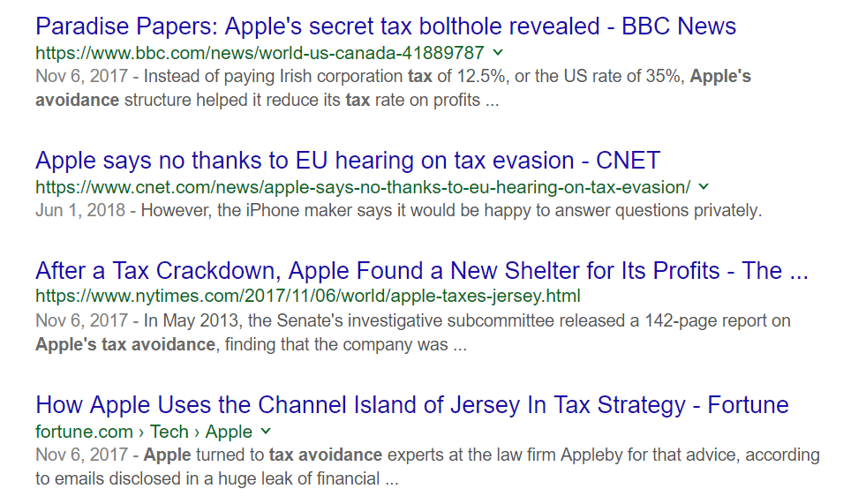Screen dimensions: 851x504
Task: Click the CNET snippet about iPhone maker
Action: (450, 211)
